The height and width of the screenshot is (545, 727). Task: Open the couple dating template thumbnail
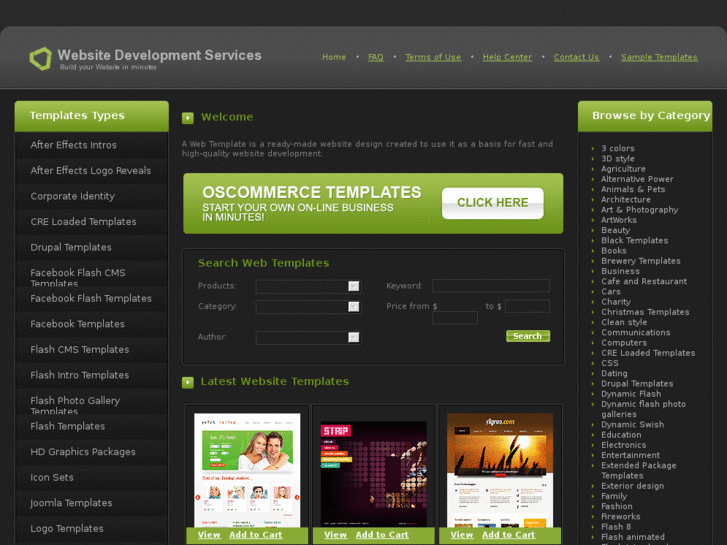(x=247, y=470)
